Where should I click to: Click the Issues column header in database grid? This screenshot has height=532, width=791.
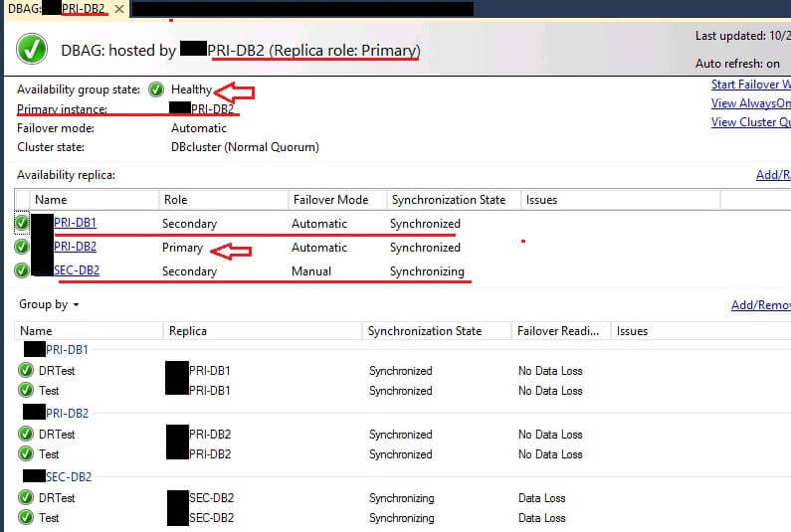pos(701,331)
